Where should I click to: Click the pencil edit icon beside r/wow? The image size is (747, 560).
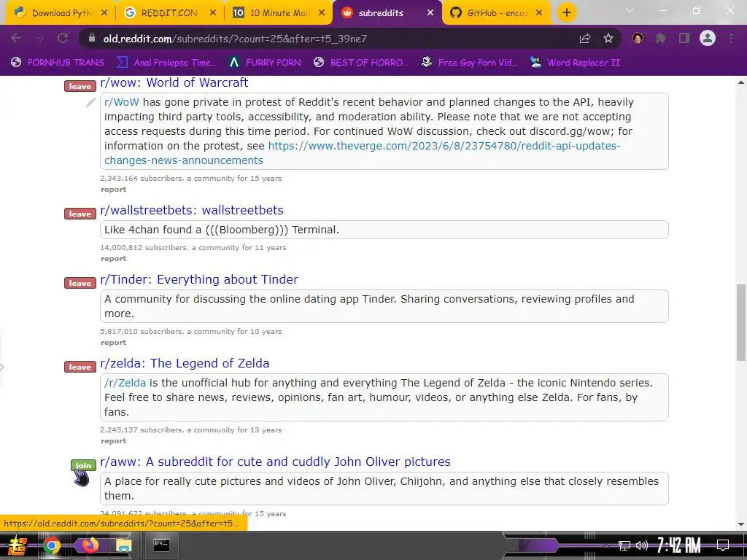[x=90, y=102]
